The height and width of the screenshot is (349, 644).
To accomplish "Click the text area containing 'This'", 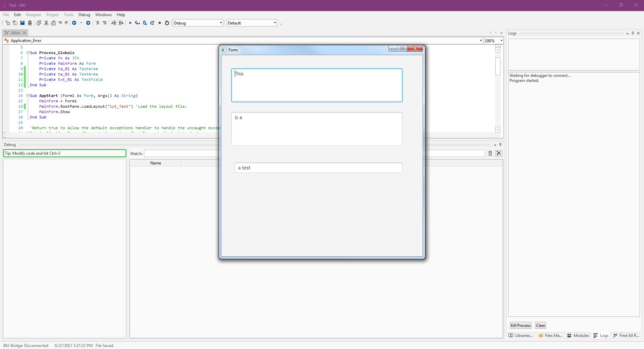I will pos(317,85).
